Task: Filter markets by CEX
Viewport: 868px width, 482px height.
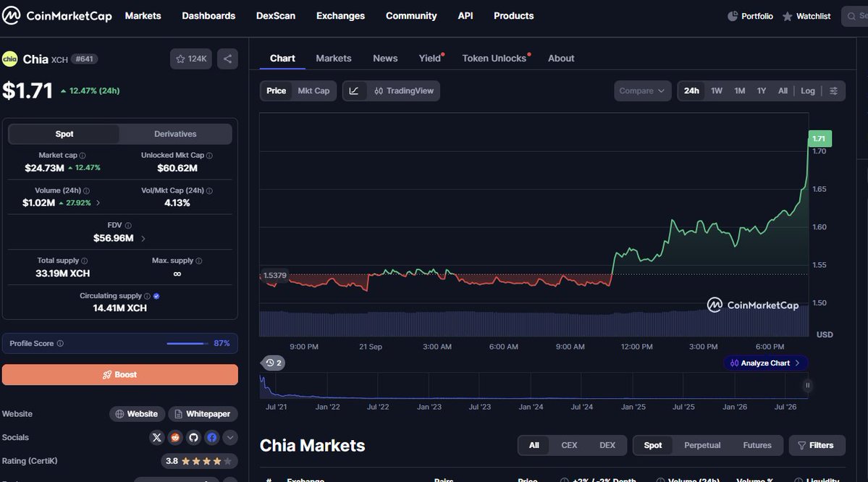Action: [569, 446]
